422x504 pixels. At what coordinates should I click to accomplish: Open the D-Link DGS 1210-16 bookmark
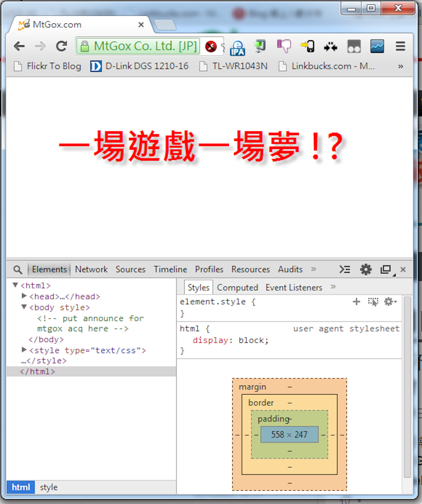pyautogui.click(x=140, y=66)
